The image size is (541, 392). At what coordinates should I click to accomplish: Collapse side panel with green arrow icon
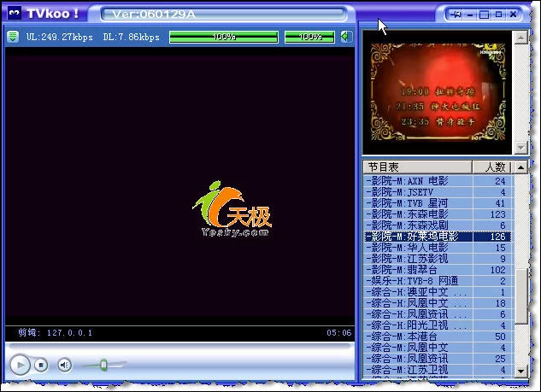click(x=345, y=36)
